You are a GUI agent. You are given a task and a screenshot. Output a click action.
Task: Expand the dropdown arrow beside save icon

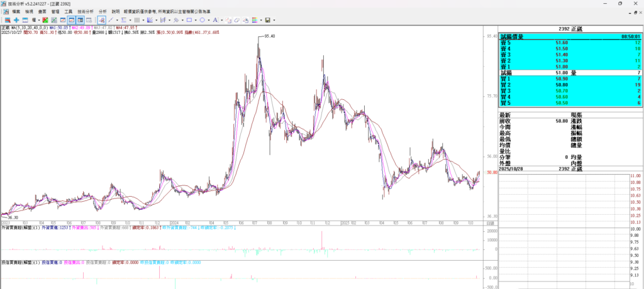[x=274, y=20]
